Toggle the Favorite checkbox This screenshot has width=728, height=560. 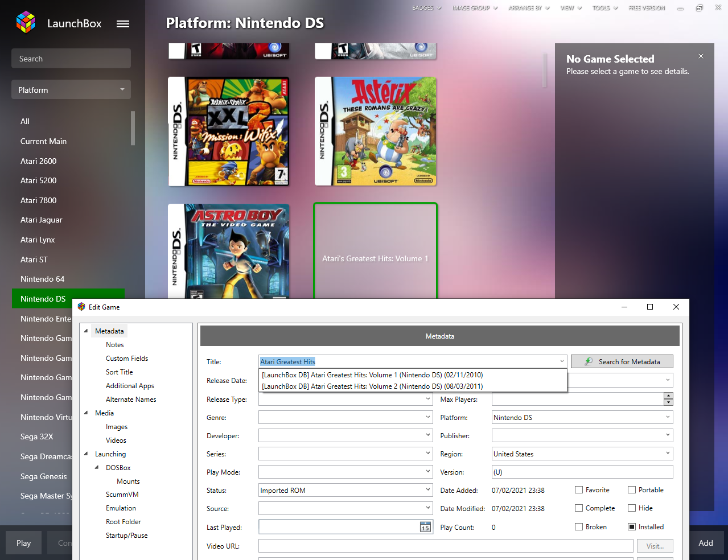(579, 490)
